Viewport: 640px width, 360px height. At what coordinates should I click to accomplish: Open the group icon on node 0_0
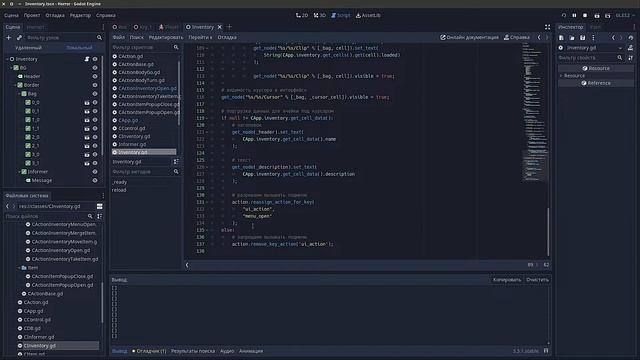click(x=87, y=102)
